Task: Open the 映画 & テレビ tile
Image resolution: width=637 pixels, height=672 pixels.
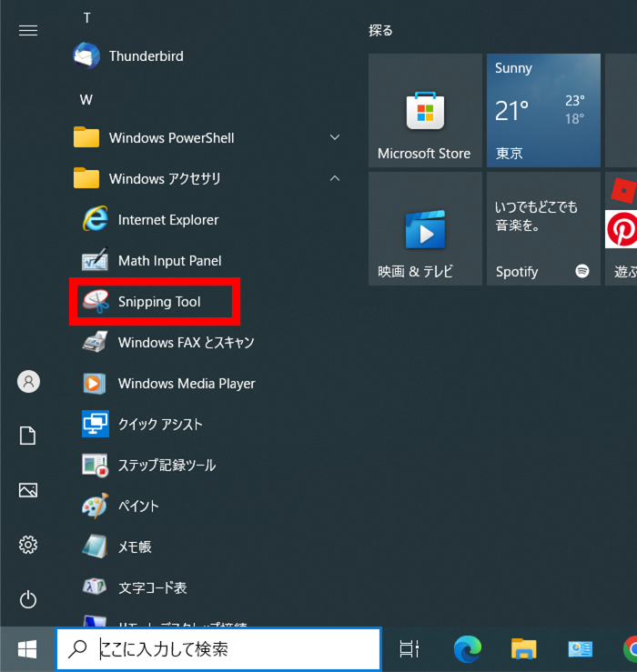Action: (x=425, y=228)
